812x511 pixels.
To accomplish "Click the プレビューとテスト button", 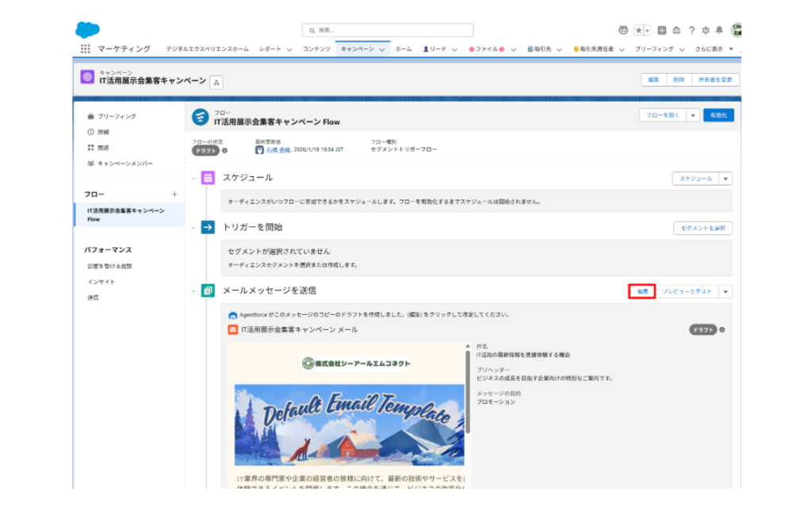I will click(687, 291).
